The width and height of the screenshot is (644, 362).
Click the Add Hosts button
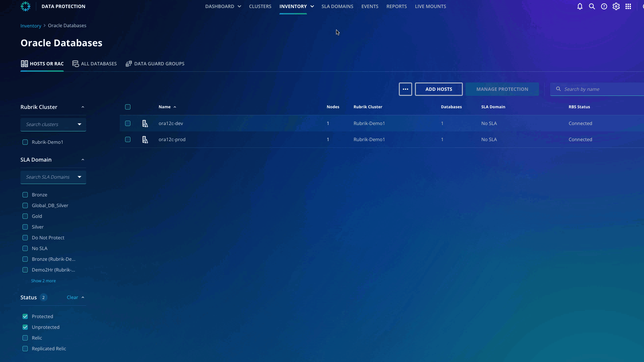(x=439, y=89)
